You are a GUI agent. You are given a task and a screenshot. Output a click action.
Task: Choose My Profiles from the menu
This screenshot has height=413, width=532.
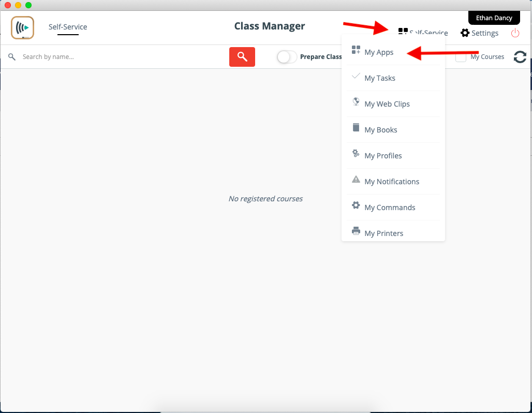(393, 155)
